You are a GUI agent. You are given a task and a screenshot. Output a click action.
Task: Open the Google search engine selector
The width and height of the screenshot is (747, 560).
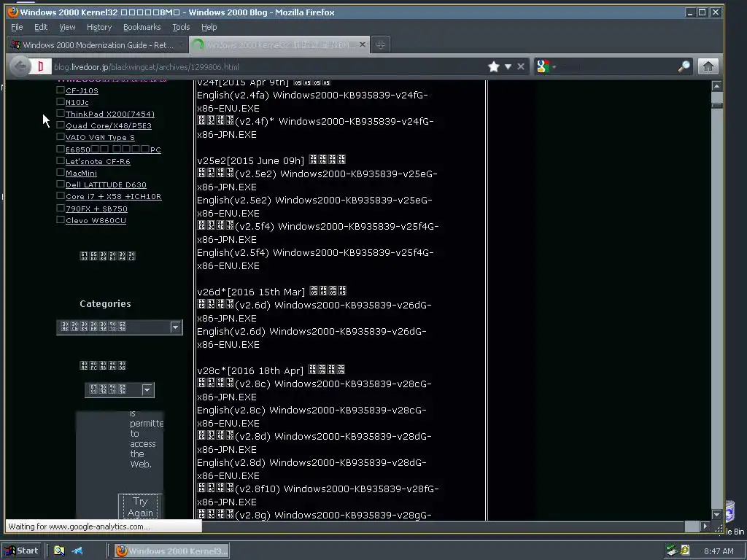[x=546, y=66]
